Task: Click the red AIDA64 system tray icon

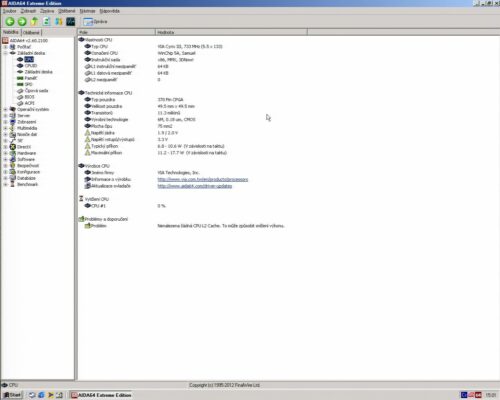Action: [479, 395]
